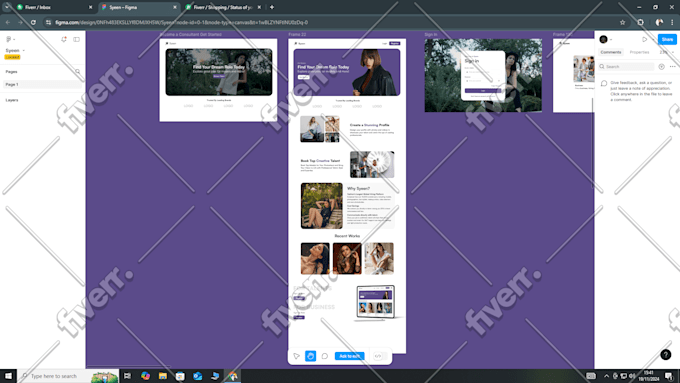Viewport: 680px width, 383px height.
Task: Open the Figma main menu logo
Action: point(9,39)
